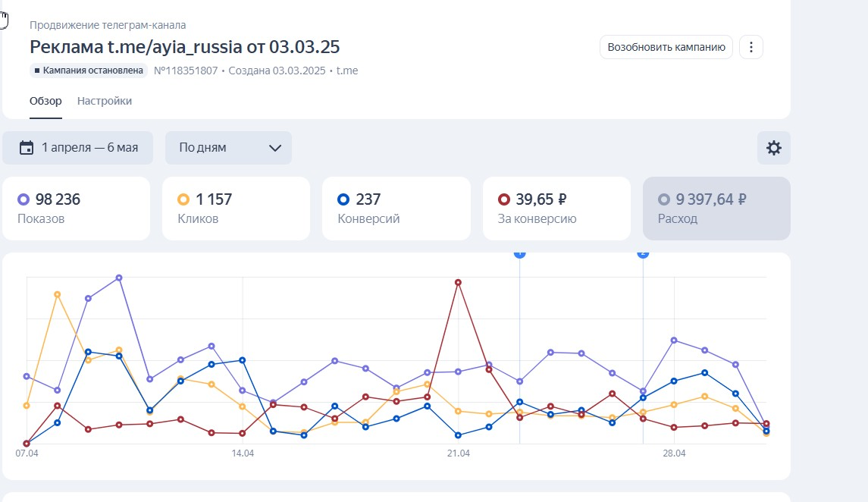Click the Кампания остановлена status badge

point(89,71)
